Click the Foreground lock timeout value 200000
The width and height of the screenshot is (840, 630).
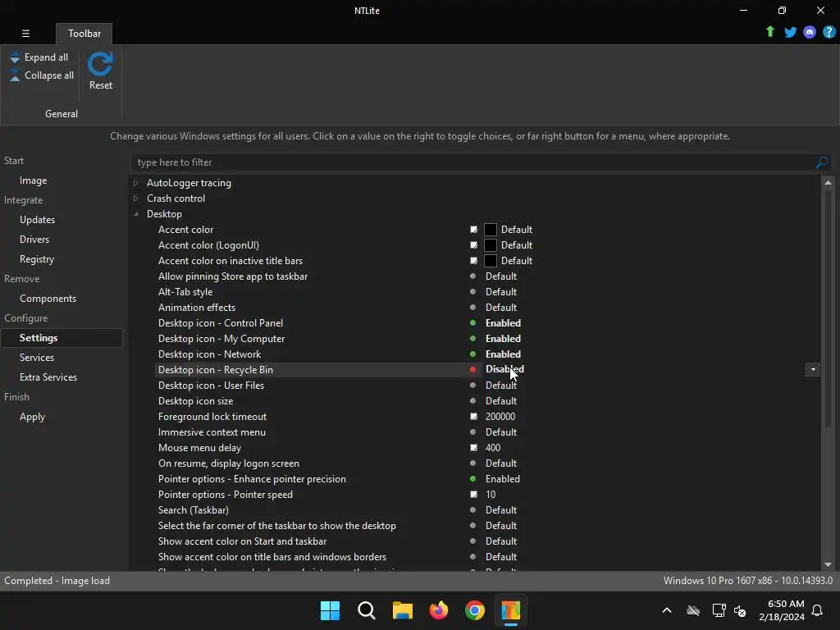tap(500, 416)
